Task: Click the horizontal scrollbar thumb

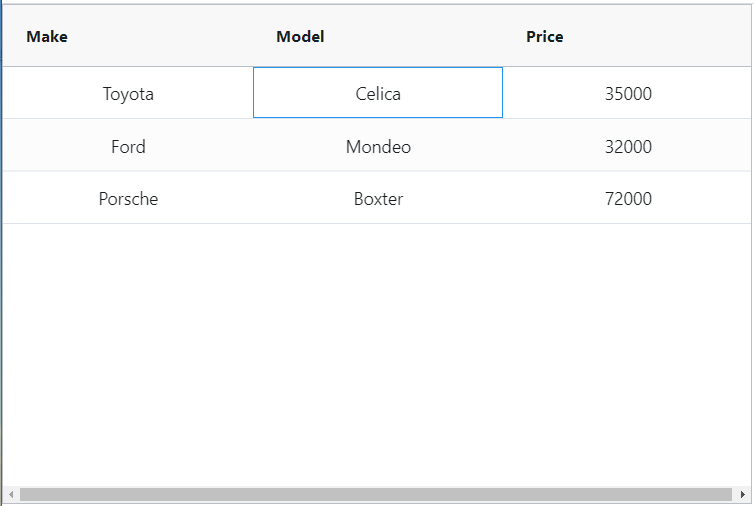Action: (x=376, y=494)
